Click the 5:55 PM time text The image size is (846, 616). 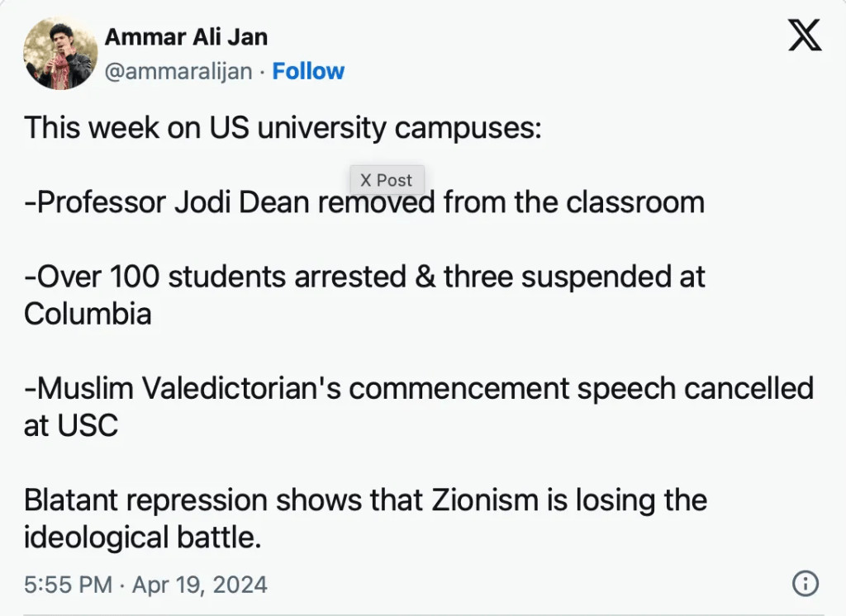click(x=68, y=585)
